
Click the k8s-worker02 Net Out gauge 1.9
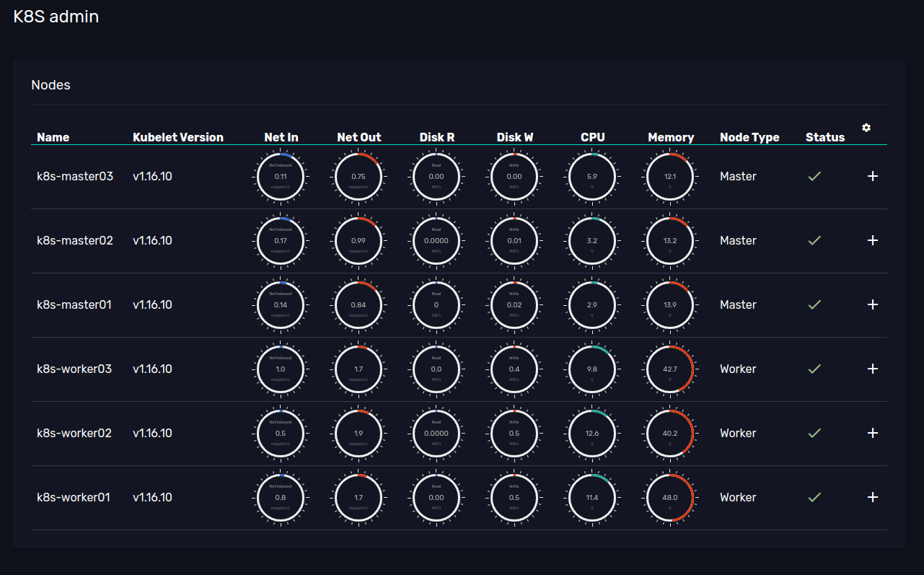point(359,433)
